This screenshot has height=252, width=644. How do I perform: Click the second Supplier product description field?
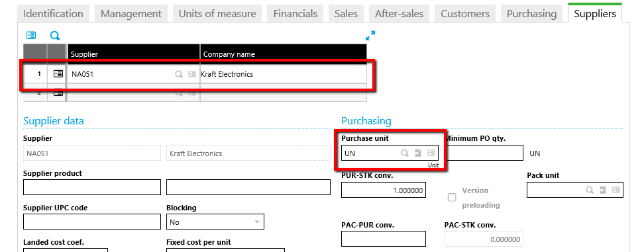point(248,187)
